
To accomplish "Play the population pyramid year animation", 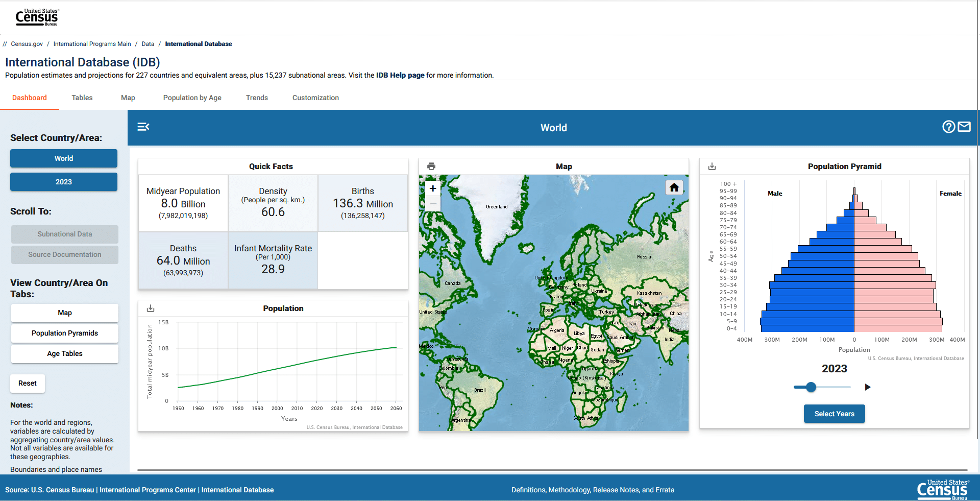I will pos(867,387).
